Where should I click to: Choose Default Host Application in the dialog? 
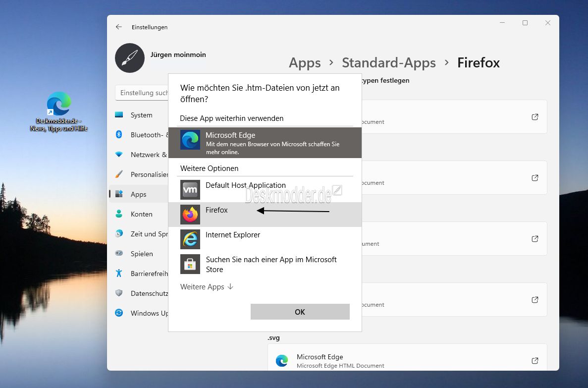pos(265,190)
